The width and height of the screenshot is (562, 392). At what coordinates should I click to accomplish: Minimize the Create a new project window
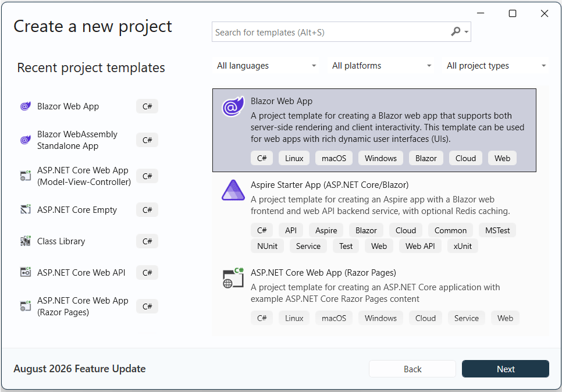point(481,13)
